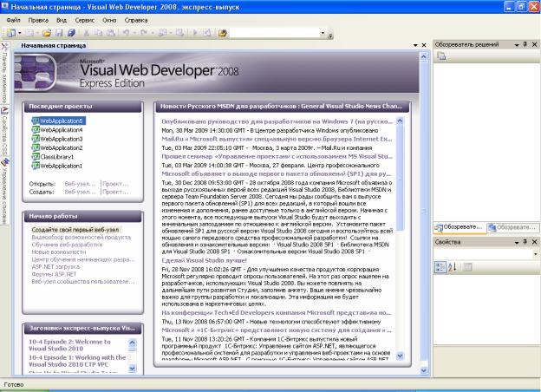Screen dimensions: 541x392
Task: Open the Управление стилями side tab
Action: [4, 191]
